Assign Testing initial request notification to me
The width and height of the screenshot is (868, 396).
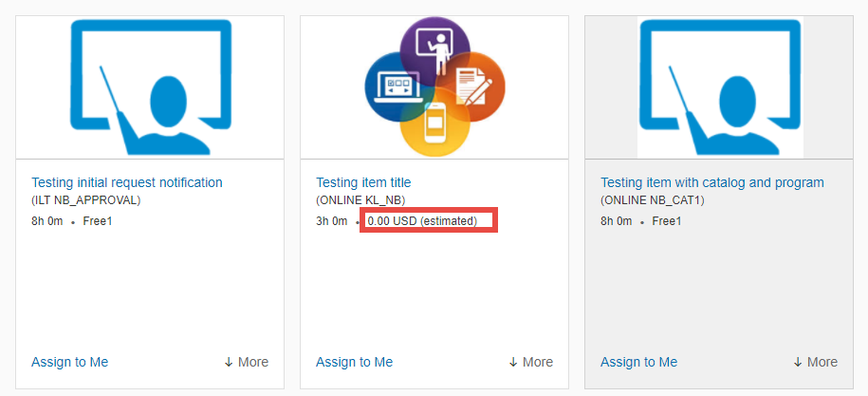pyautogui.click(x=70, y=362)
